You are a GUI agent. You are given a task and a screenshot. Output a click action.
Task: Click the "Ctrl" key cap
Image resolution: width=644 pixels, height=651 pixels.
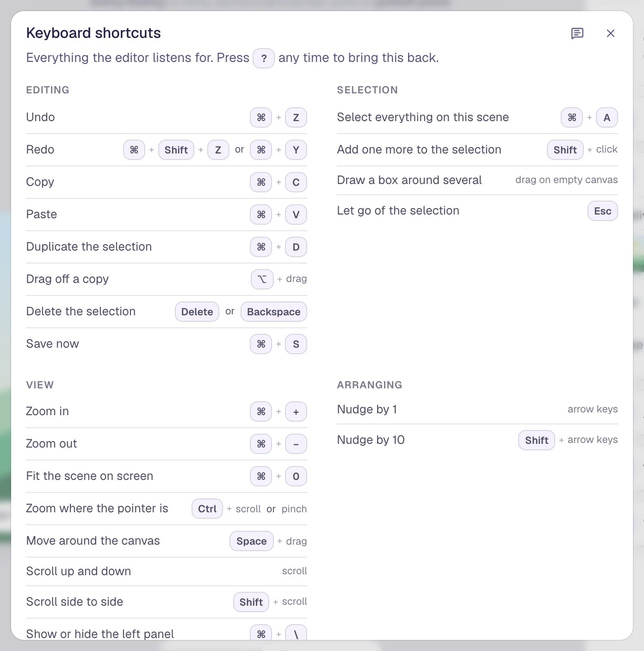tap(207, 509)
